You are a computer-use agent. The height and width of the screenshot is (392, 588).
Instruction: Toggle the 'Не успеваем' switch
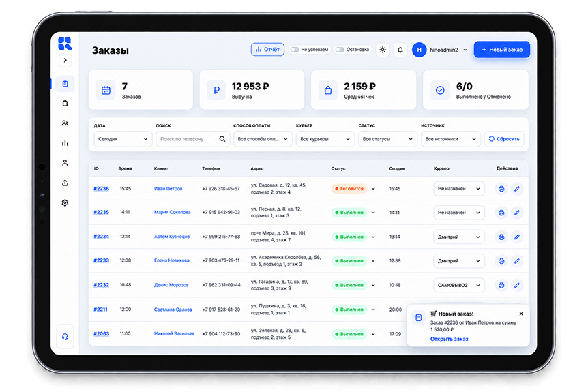295,50
